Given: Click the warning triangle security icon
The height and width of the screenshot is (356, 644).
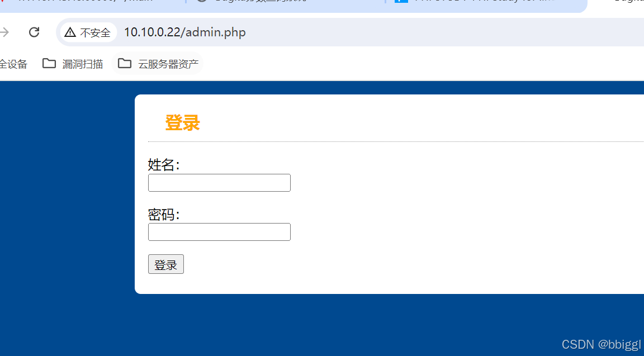Looking at the screenshot, I should pyautogui.click(x=70, y=32).
